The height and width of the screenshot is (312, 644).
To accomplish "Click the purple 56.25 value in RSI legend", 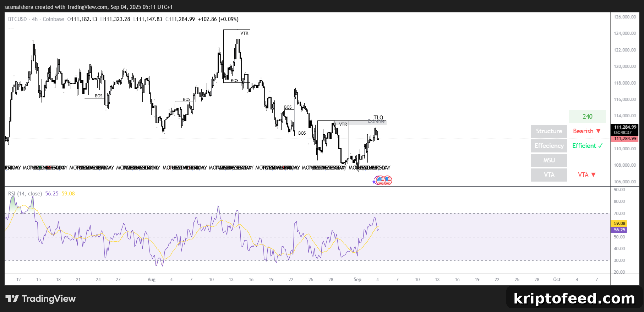I will (52, 194).
